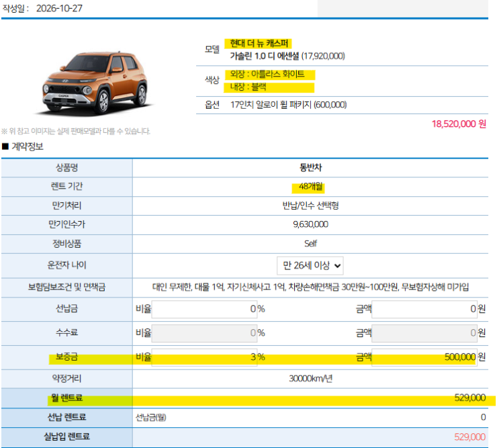Select the model name 현대 더 뉴 캐스퍼
This screenshot has height=448, width=499.
click(259, 43)
